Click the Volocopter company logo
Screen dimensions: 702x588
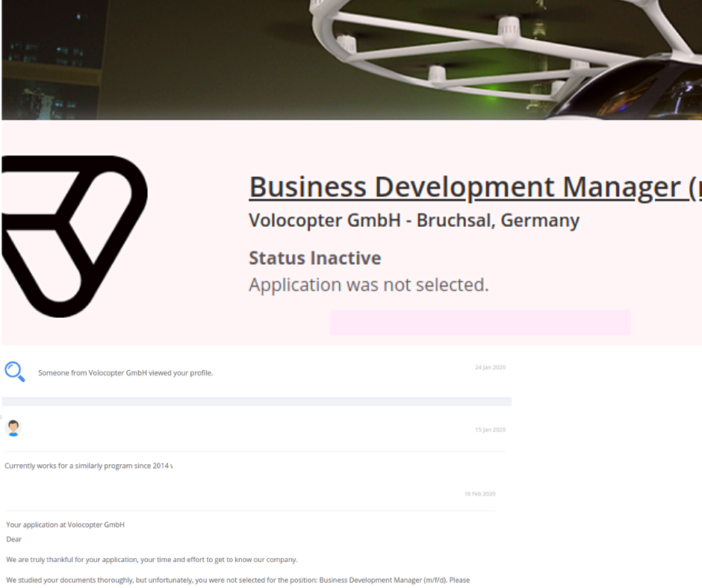pyautogui.click(x=75, y=237)
